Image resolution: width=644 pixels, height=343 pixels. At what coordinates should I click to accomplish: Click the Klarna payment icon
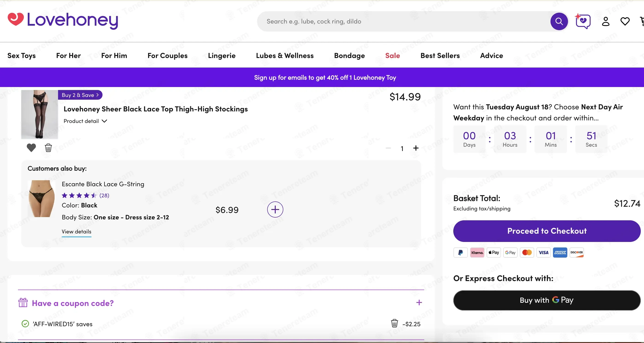pyautogui.click(x=477, y=253)
